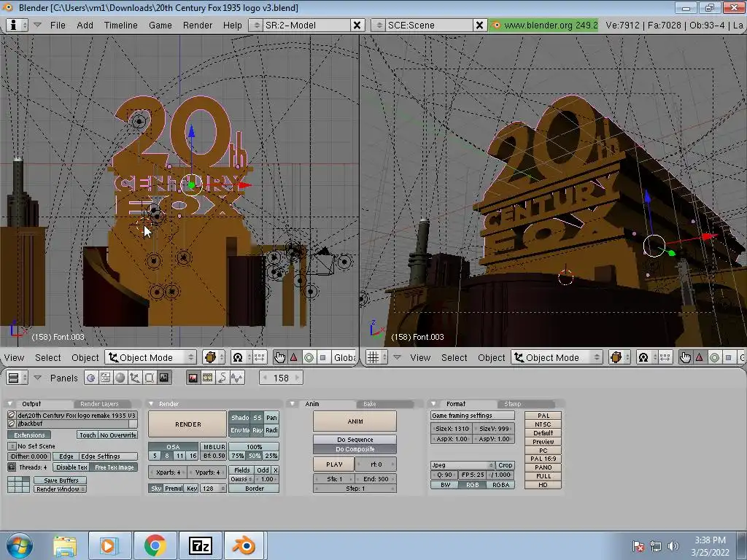This screenshot has width=747, height=560.
Task: Toggle the 3D manipulator hand icon, left viewport
Action: point(279,357)
